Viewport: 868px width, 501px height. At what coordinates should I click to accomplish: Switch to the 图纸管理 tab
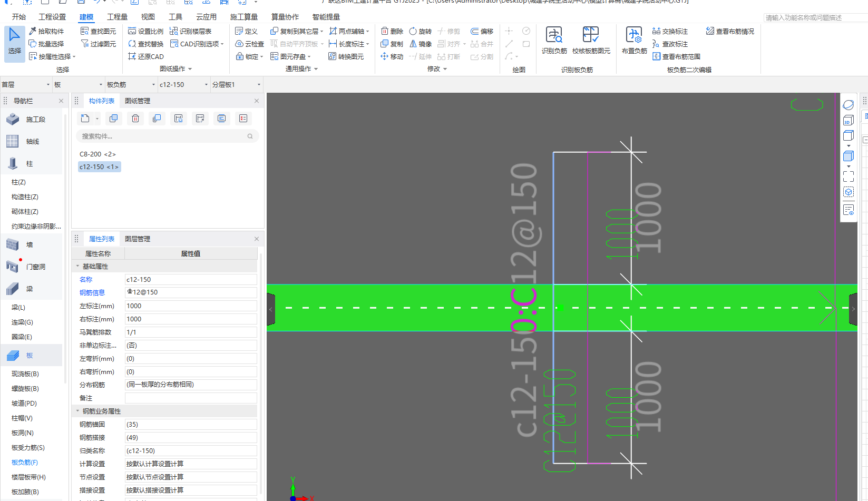[x=138, y=101]
